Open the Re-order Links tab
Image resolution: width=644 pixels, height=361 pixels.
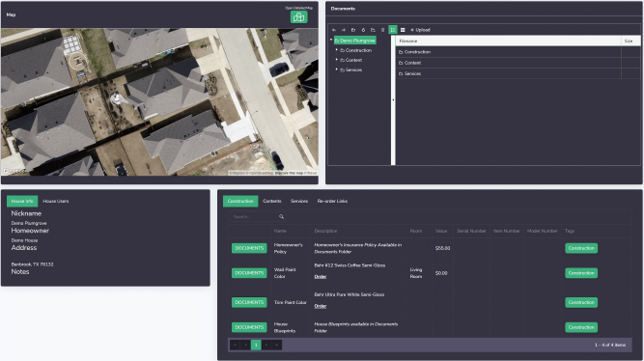pyautogui.click(x=332, y=201)
